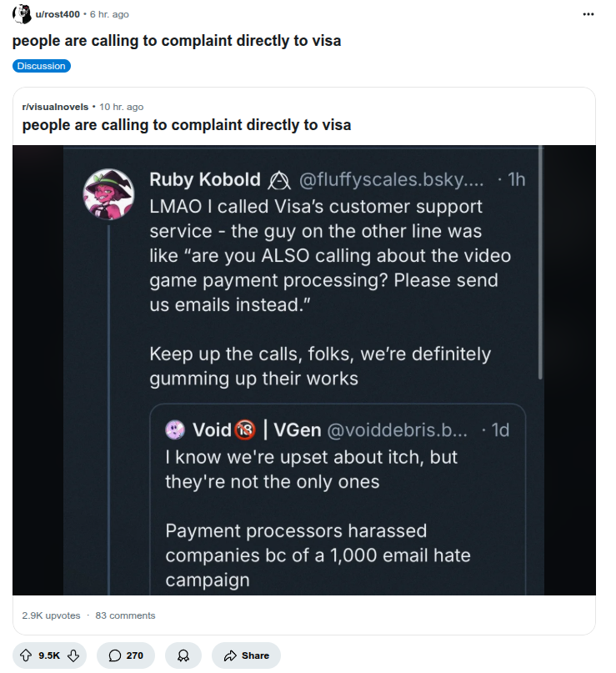This screenshot has height=673, width=616.
Task: Open the 83 comments link of the crosspost
Action: 125,615
